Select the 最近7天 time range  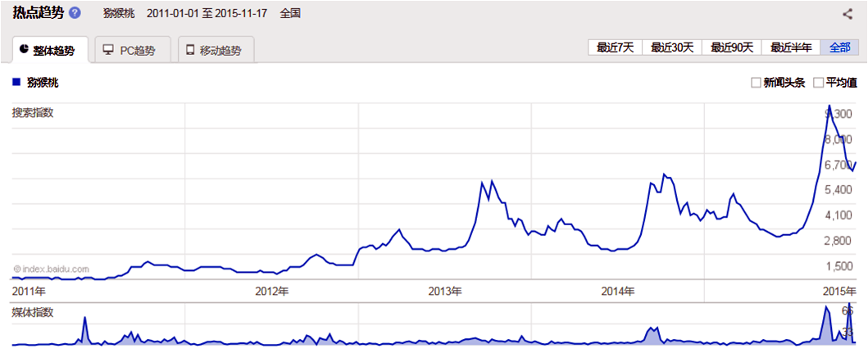point(615,48)
